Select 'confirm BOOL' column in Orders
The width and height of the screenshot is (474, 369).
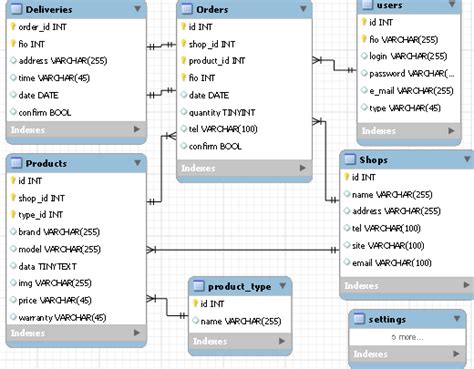click(x=215, y=146)
